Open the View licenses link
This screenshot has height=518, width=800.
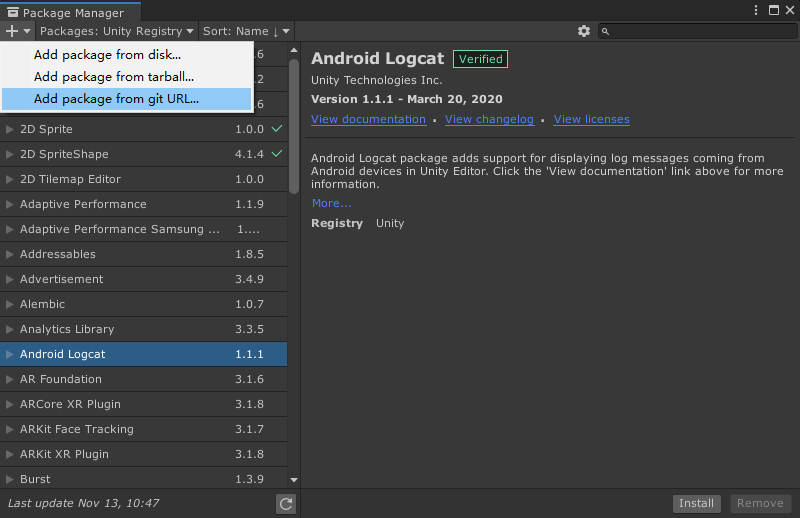pos(591,119)
